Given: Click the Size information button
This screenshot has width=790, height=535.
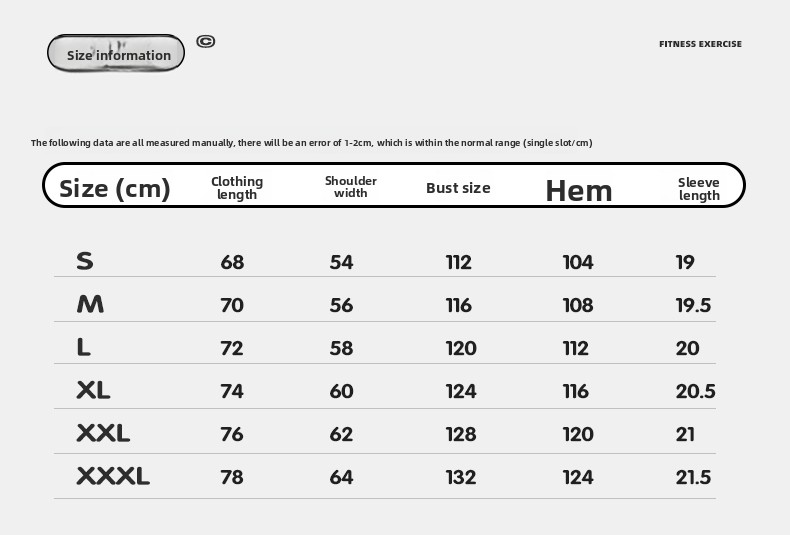Looking at the screenshot, I should click(117, 54).
